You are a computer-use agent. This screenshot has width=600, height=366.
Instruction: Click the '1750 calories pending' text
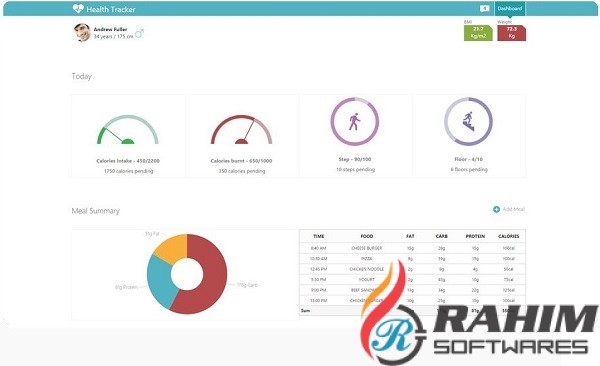tap(128, 171)
